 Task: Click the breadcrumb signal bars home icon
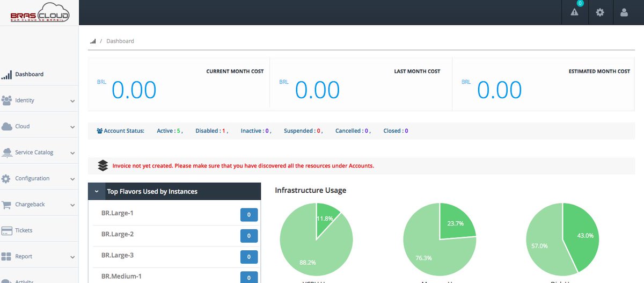coord(93,41)
